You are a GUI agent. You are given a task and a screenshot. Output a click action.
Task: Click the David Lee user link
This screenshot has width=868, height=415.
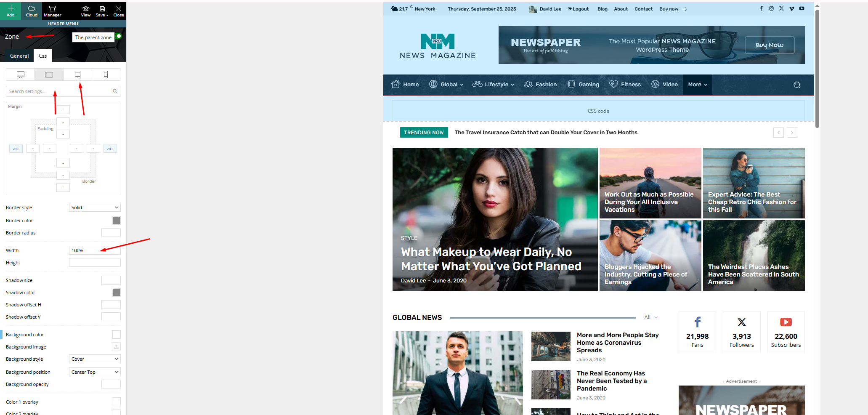click(550, 9)
